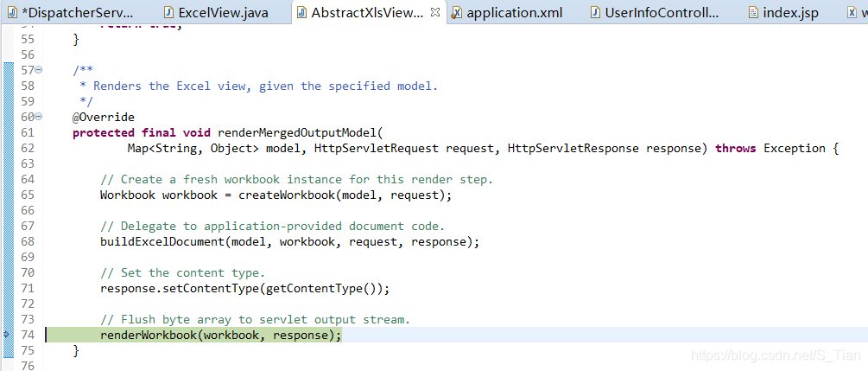This screenshot has width=868, height=371.
Task: Click the comment 'Set the content type.'
Action: tap(183, 272)
